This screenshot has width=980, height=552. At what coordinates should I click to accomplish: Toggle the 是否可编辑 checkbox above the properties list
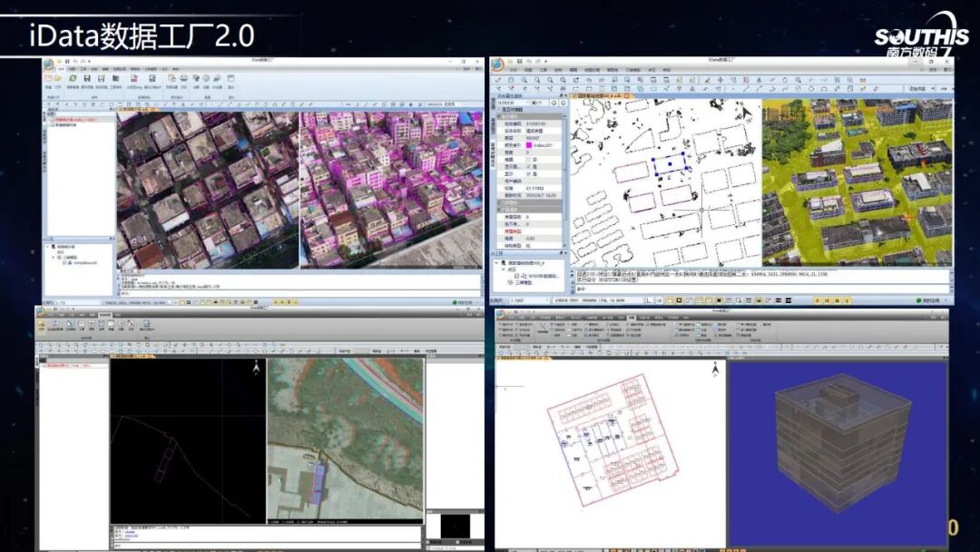[x=499, y=109]
